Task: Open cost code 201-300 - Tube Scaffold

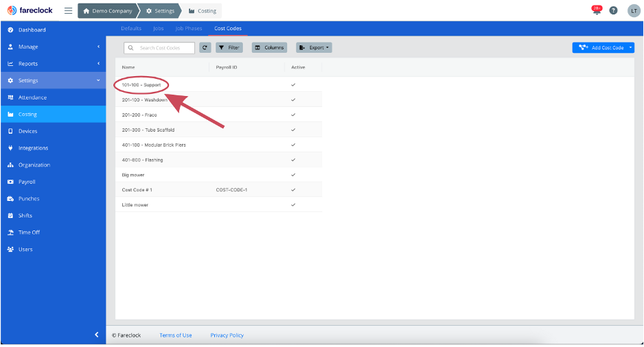Action: [x=148, y=130]
